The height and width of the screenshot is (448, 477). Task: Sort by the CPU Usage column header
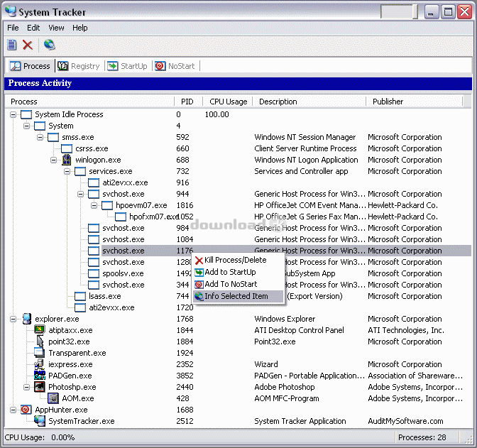[228, 102]
